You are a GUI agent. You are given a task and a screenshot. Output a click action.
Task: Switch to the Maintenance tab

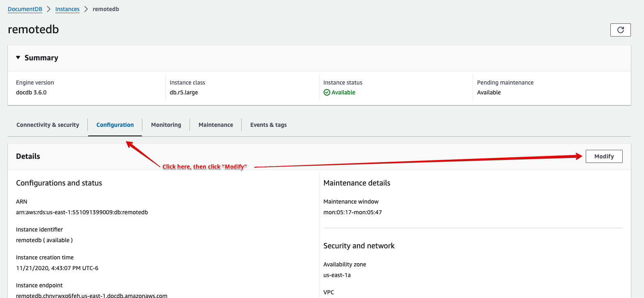(216, 125)
